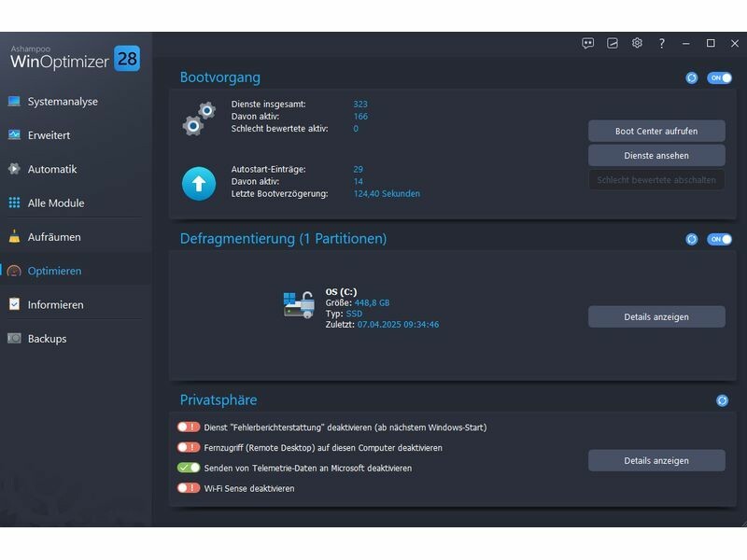Toggle Wi-Fi Sense deaktivieren option
The width and height of the screenshot is (747, 560).
(x=189, y=488)
